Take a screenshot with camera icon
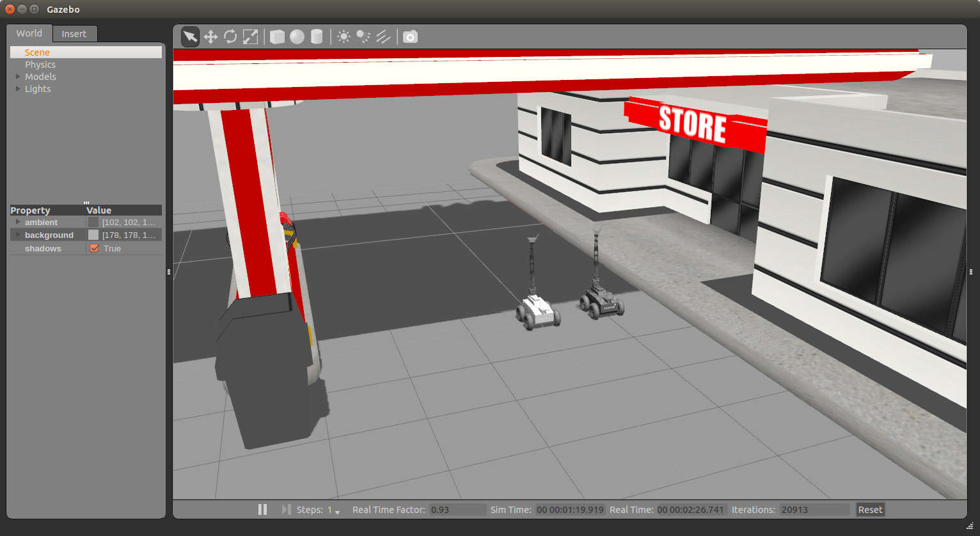This screenshot has height=536, width=980. (x=410, y=37)
